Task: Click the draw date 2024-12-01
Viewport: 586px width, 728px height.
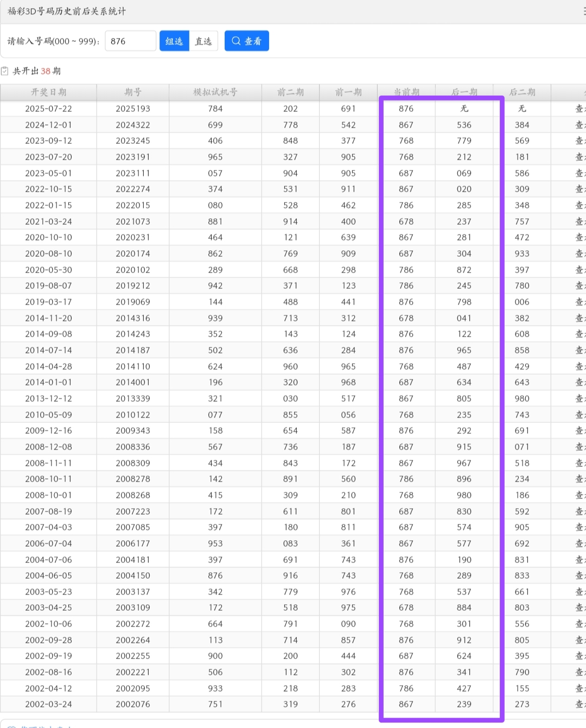Action: point(48,125)
